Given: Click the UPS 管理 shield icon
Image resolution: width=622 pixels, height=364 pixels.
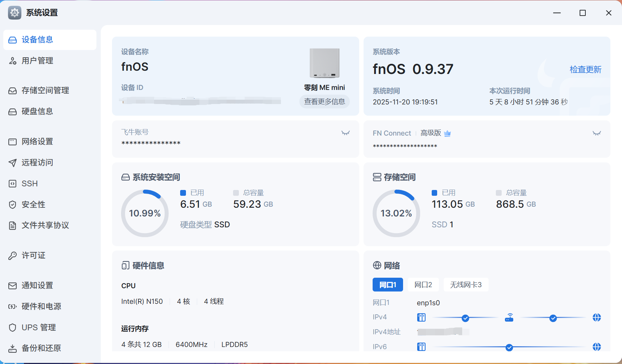Looking at the screenshot, I should [12, 327].
